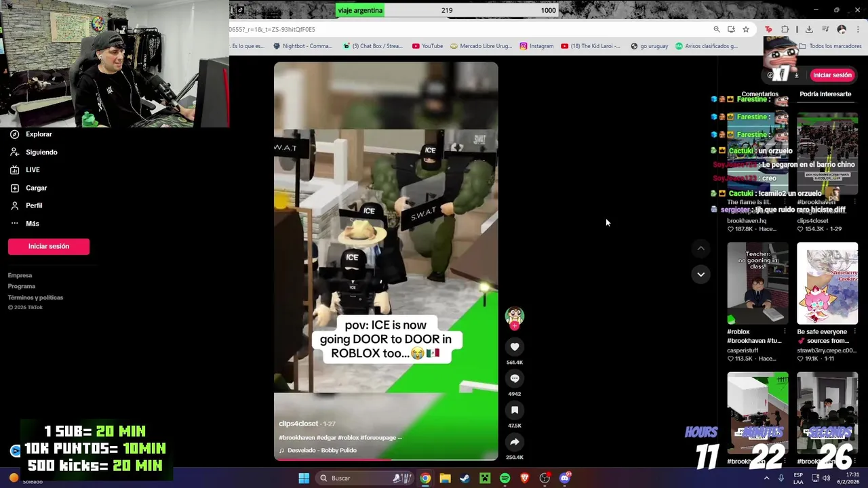Follow creator via avatar plus icon
Viewport: 868px width, 488px height.
coord(515,326)
